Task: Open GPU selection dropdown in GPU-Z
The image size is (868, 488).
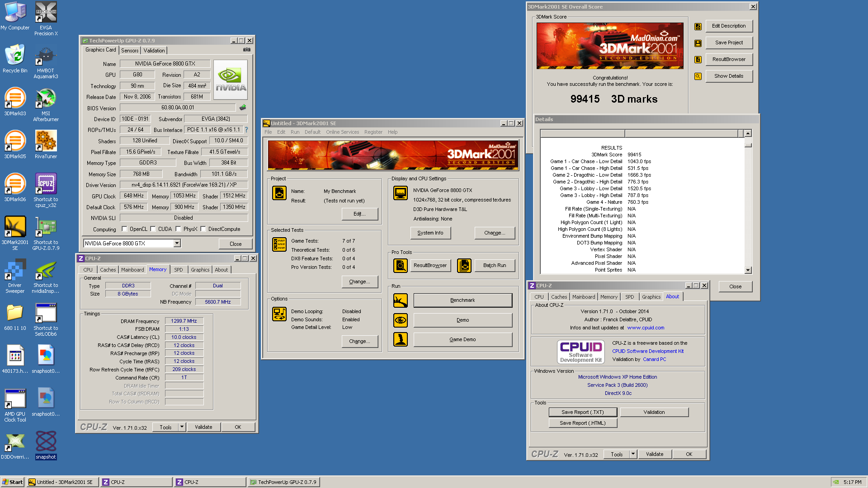Action: click(x=177, y=244)
